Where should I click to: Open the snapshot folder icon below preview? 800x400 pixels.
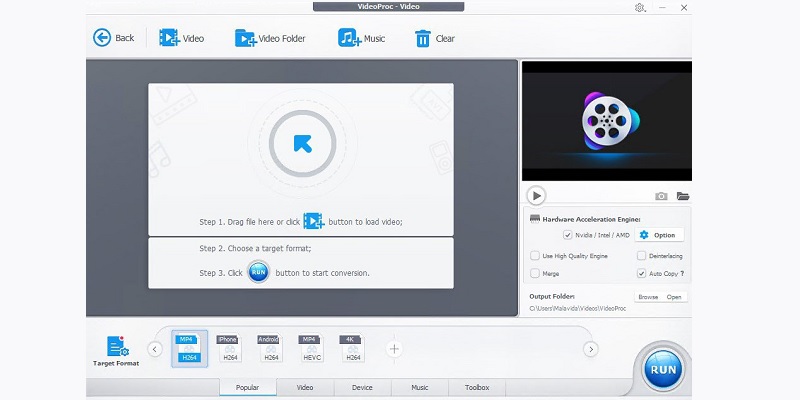coord(683,196)
